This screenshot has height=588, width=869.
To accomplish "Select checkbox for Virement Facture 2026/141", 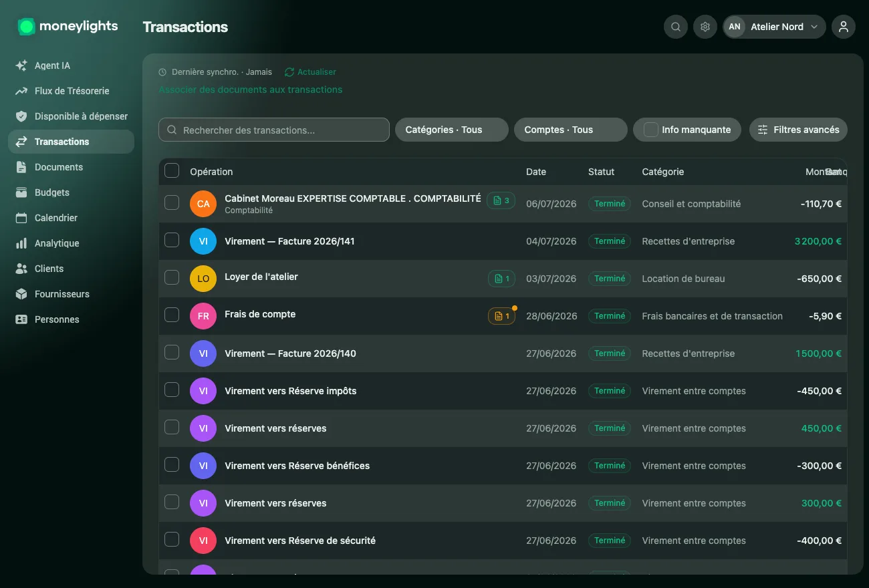I will pyautogui.click(x=172, y=240).
